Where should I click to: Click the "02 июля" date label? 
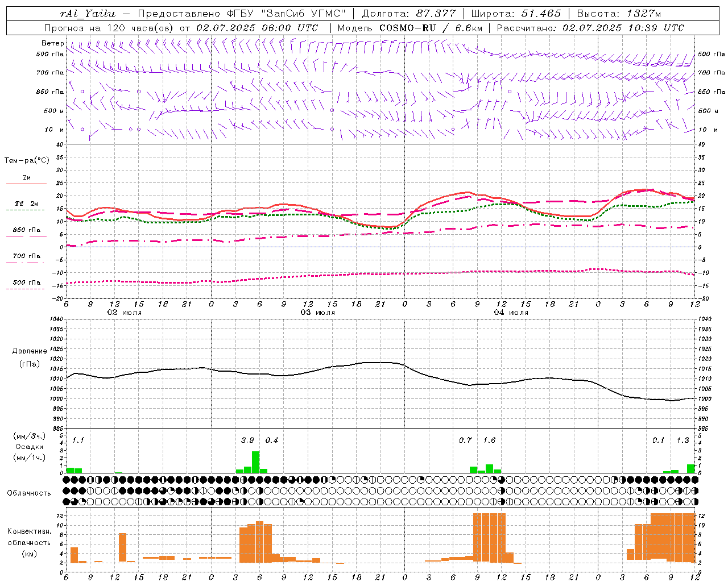tap(125, 313)
